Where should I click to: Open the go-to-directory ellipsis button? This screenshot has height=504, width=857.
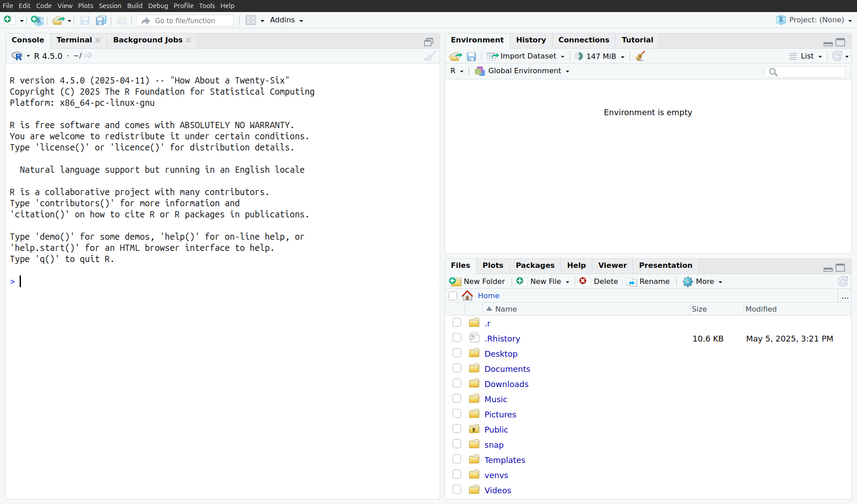pyautogui.click(x=845, y=296)
